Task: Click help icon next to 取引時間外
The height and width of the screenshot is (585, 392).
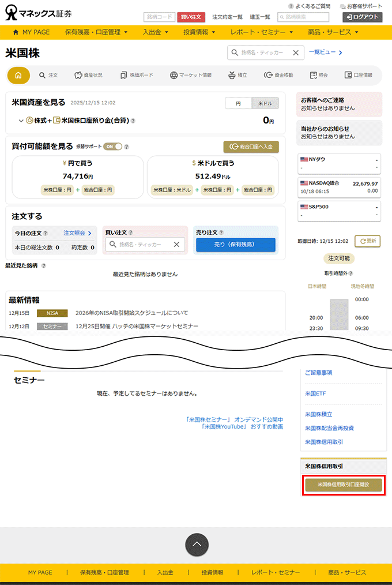Action: 351,273
